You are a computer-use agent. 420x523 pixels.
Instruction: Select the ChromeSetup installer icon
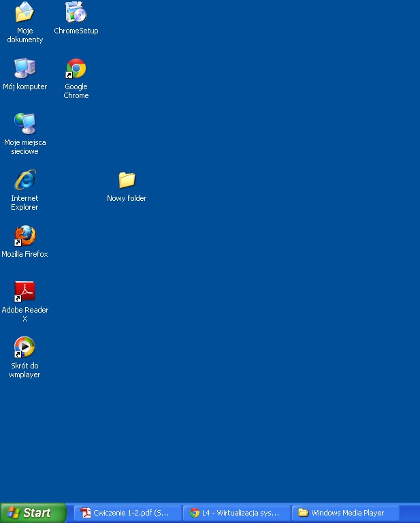point(76,12)
